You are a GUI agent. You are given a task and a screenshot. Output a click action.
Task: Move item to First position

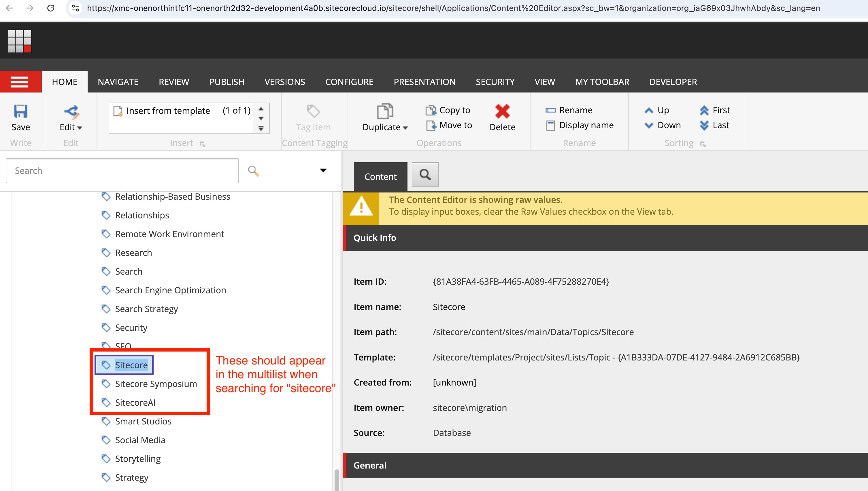coord(715,110)
